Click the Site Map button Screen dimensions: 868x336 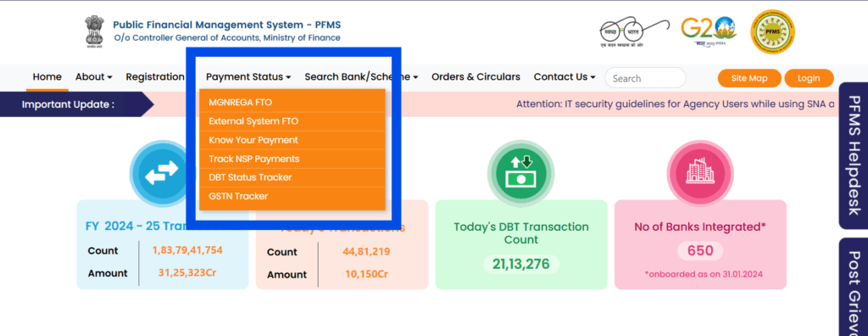pos(749,78)
